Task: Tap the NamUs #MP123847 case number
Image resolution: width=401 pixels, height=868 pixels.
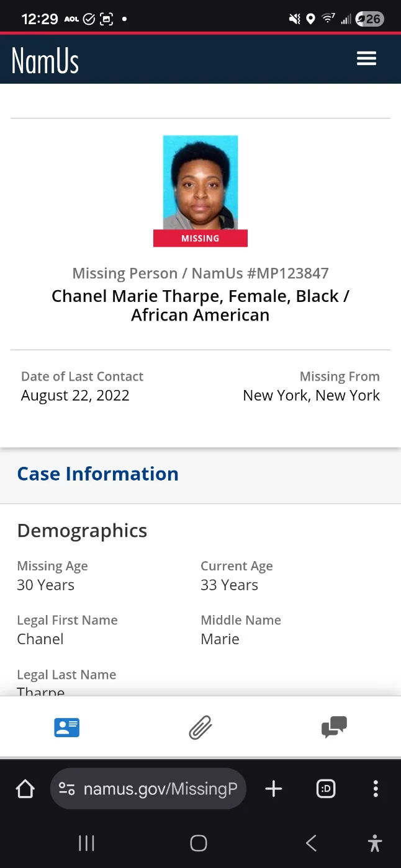Action: pos(260,273)
